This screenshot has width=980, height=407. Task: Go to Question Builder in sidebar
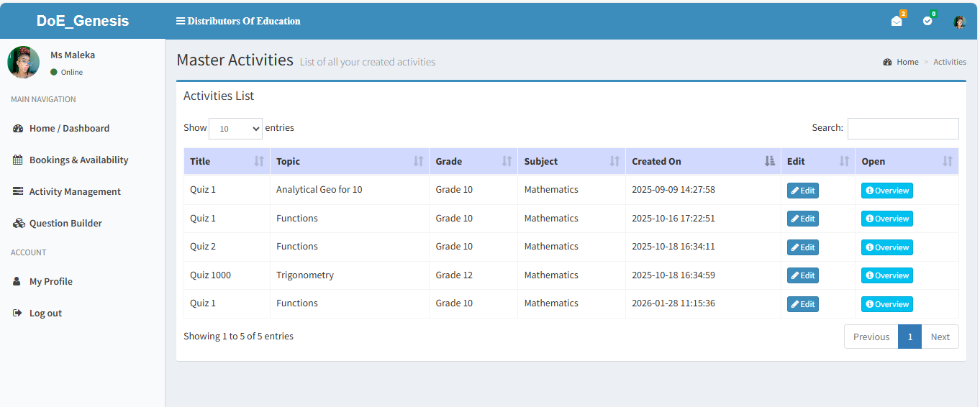[65, 223]
